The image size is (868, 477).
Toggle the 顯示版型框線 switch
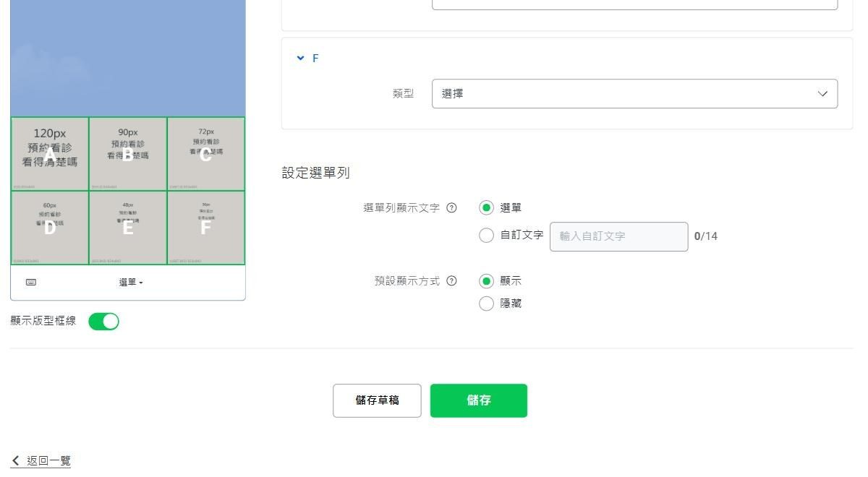click(103, 322)
